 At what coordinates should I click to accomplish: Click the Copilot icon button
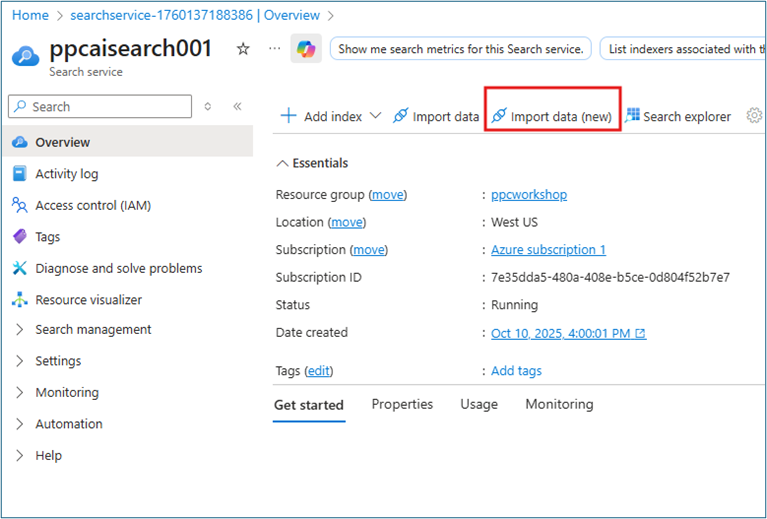click(306, 49)
